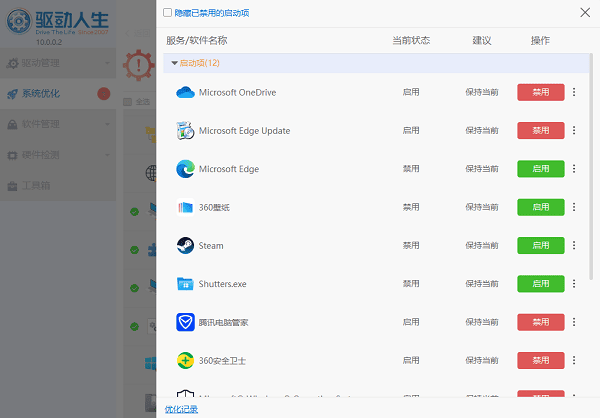Click the 建议 column header

click(482, 40)
